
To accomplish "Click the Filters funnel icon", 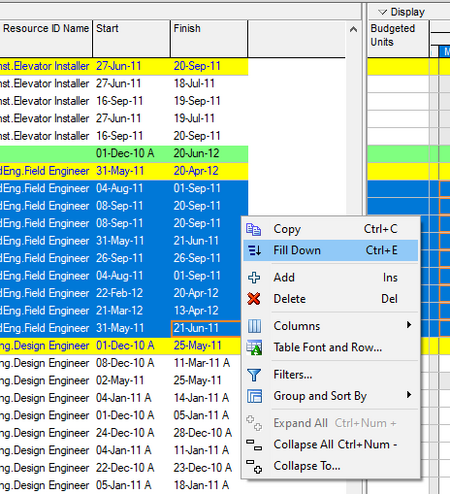I will [254, 375].
